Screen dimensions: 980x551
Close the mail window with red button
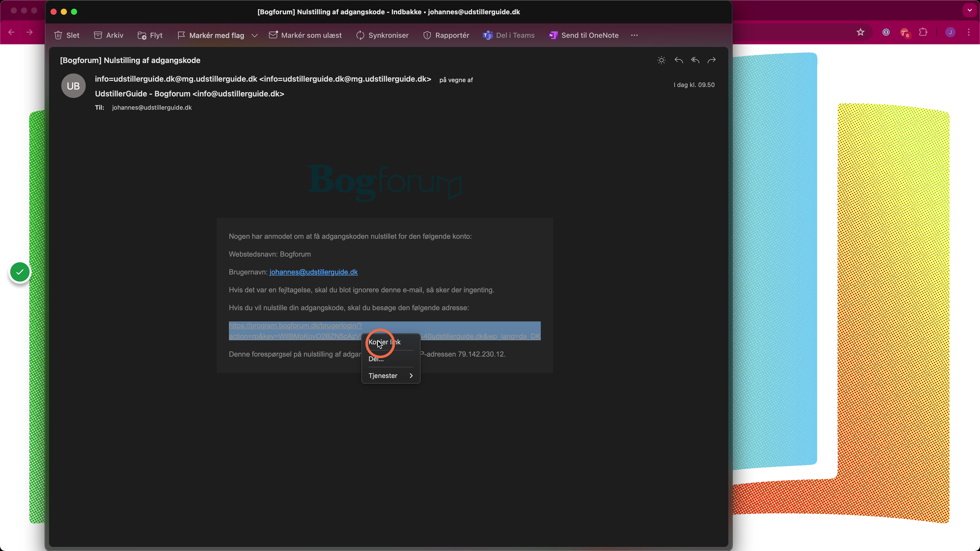tap(54, 12)
